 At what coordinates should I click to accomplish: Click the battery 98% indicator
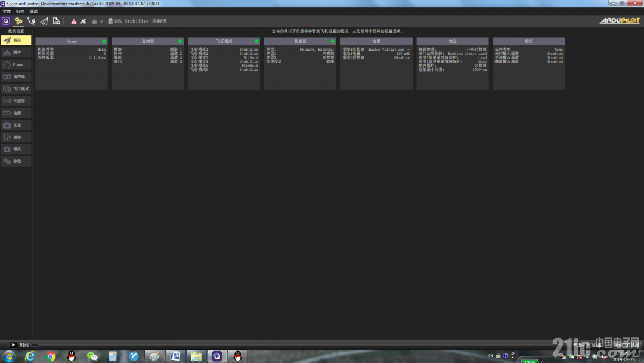tap(115, 21)
